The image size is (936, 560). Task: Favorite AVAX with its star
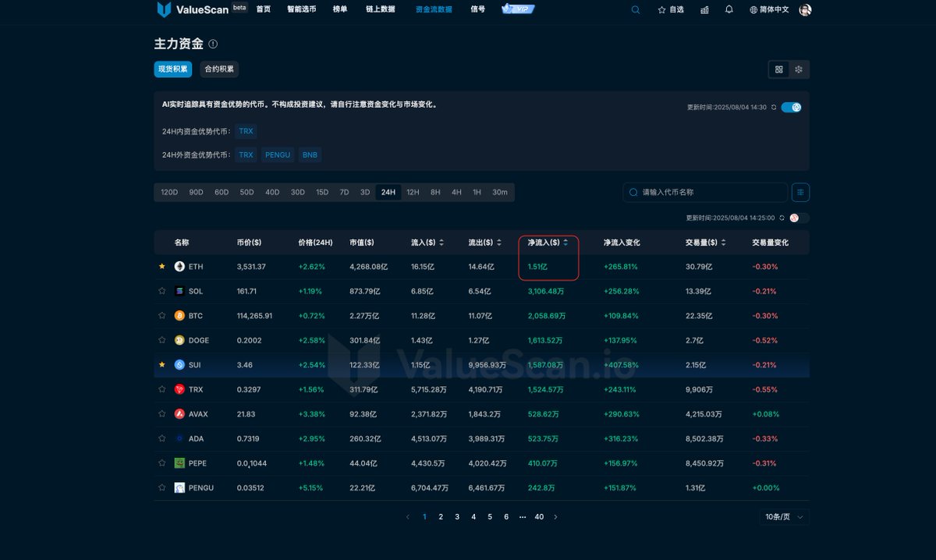[161, 414]
